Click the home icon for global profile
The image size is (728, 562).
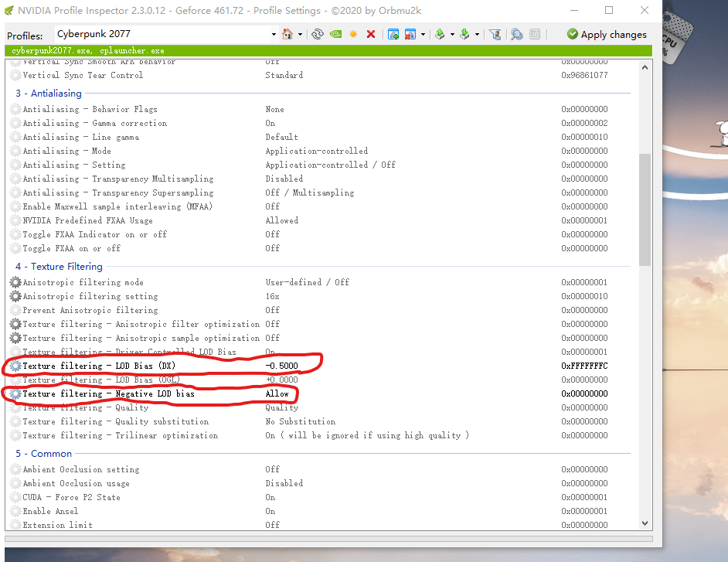[x=287, y=34]
